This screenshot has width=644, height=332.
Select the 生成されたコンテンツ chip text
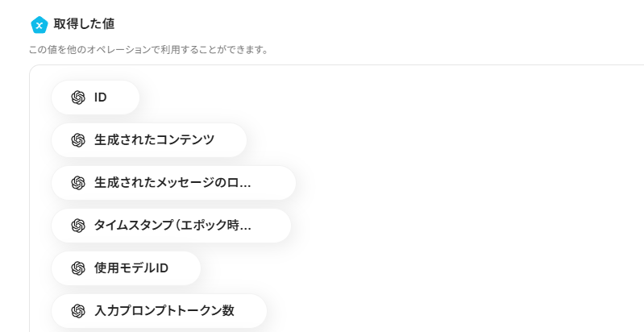[155, 140]
